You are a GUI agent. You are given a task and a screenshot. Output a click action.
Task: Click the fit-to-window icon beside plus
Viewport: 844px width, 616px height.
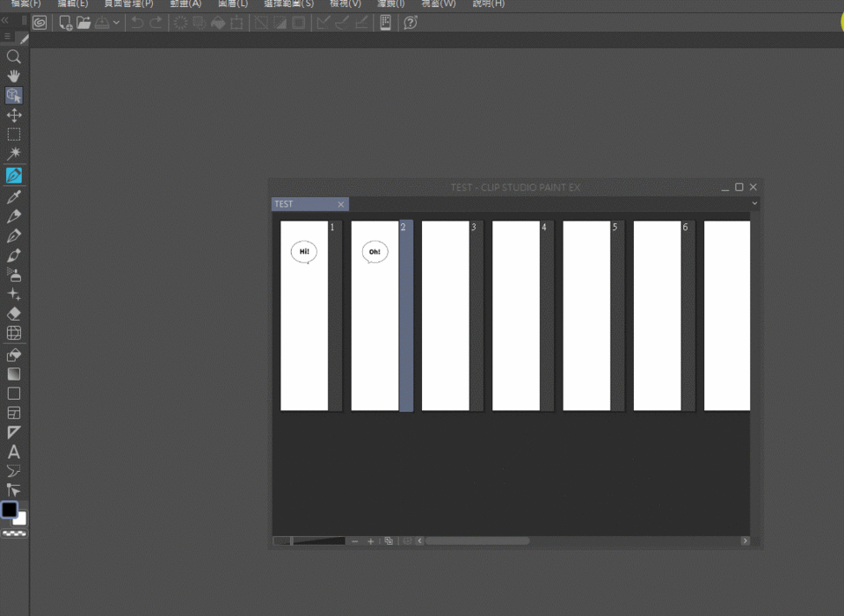(x=389, y=541)
